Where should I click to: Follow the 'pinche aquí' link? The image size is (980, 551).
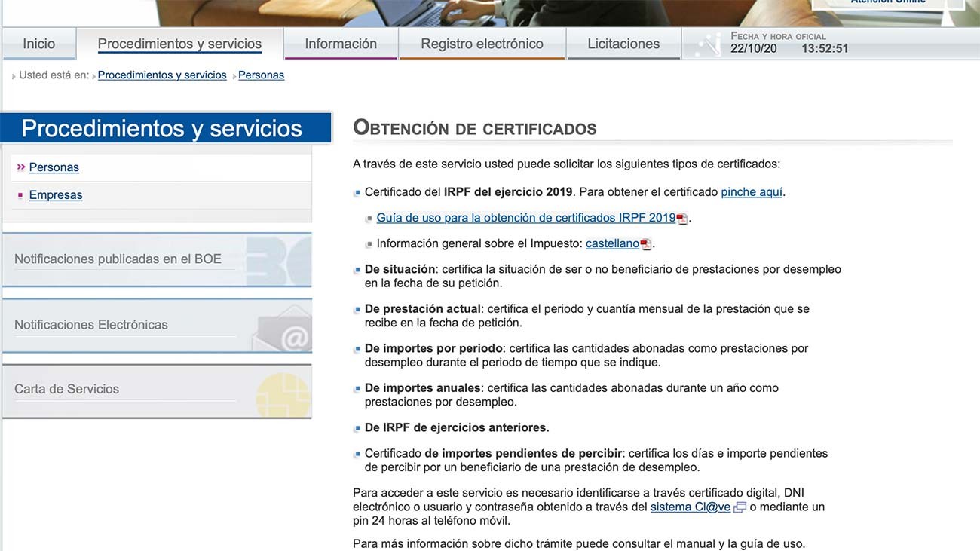(752, 192)
